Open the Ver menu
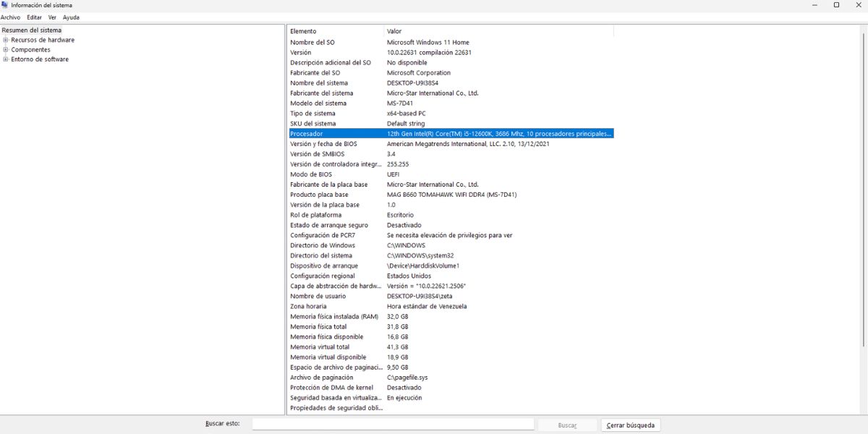Screen dimensions: 868x434 pyautogui.click(x=52, y=17)
